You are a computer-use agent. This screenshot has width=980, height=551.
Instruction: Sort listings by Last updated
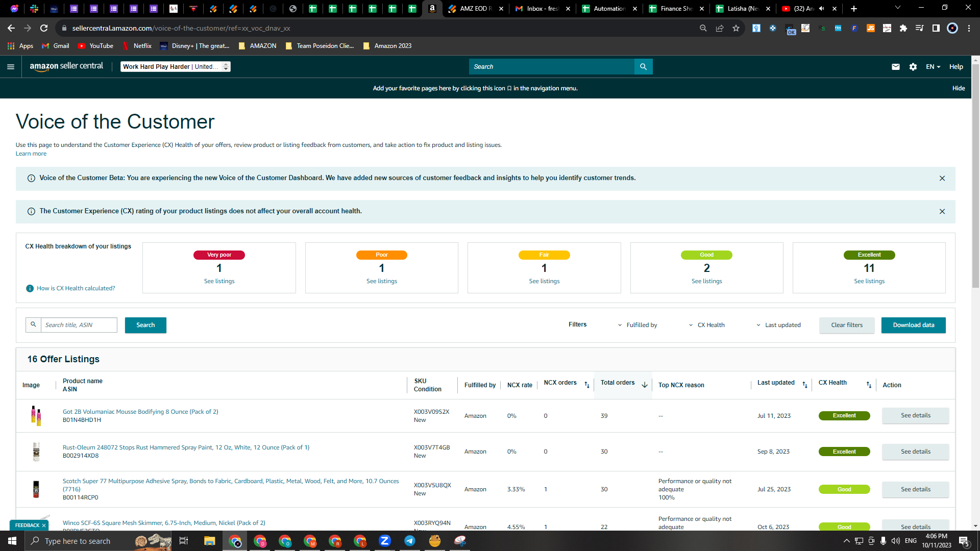[x=805, y=385]
